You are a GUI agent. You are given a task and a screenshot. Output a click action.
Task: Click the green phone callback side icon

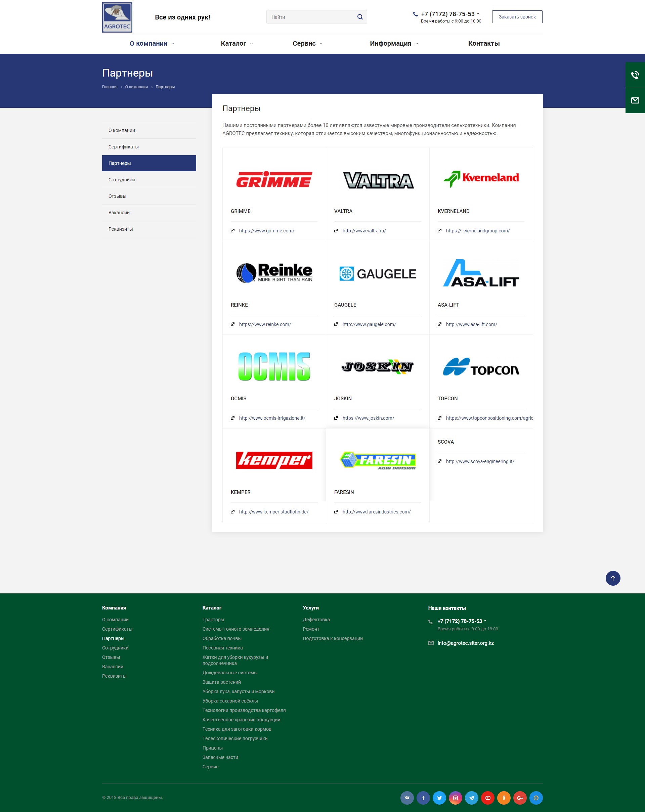[x=635, y=75]
